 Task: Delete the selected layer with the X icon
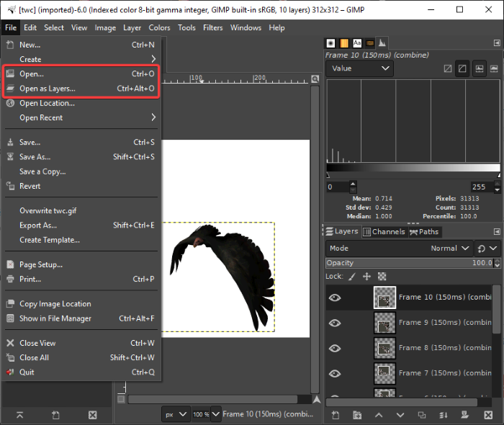(487, 415)
